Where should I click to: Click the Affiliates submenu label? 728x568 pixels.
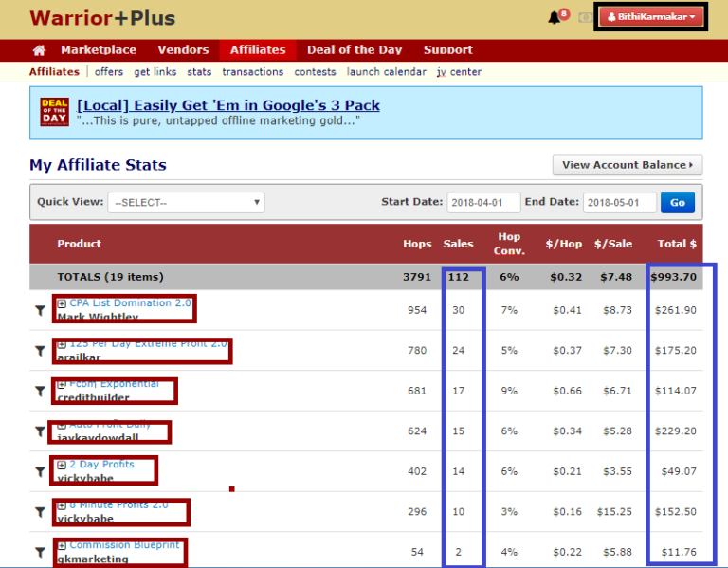(54, 72)
